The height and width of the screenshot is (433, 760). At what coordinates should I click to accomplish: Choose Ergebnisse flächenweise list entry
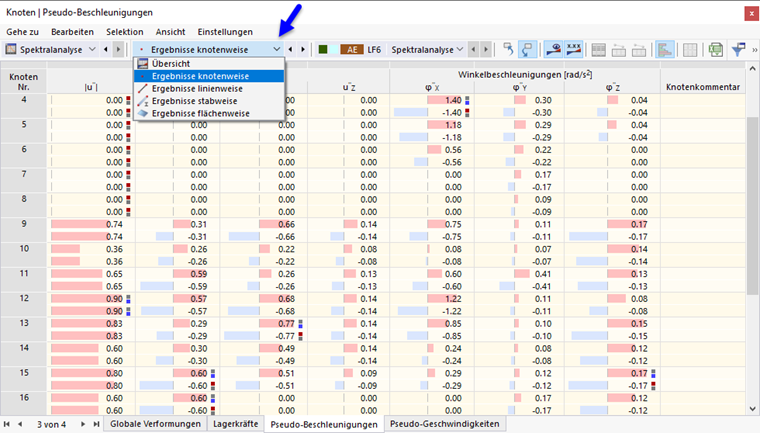[x=209, y=113]
